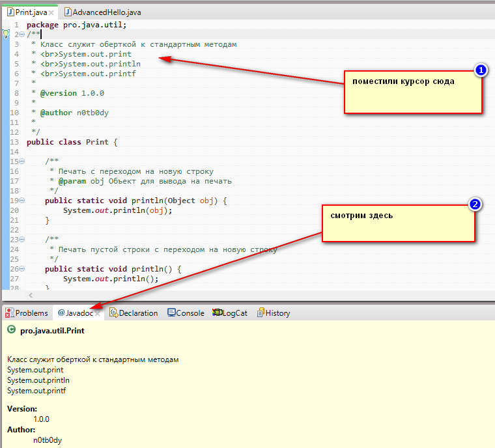Viewport: 495px width, 448px height.
Task: Click the Console view monitor icon
Action: point(171,313)
